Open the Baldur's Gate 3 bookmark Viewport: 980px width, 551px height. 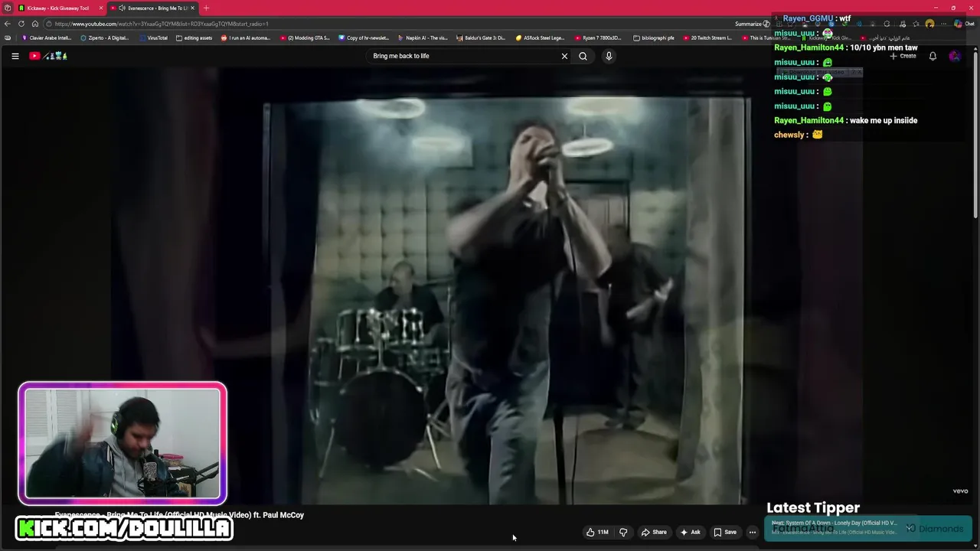[x=481, y=37]
